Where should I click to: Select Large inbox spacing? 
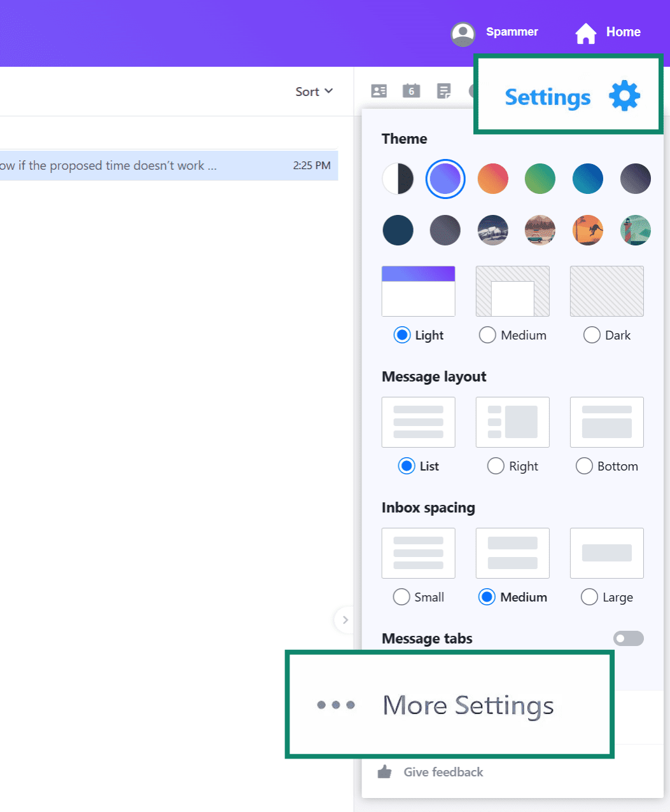pyautogui.click(x=589, y=597)
